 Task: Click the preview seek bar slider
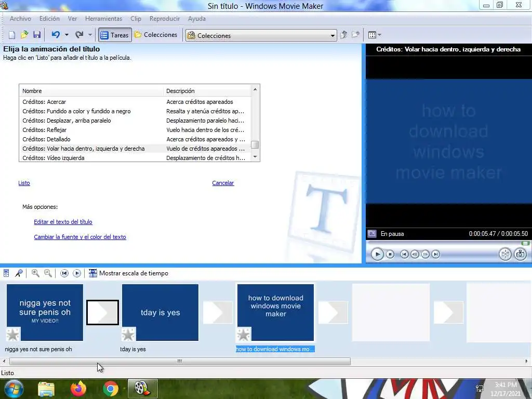coord(525,243)
